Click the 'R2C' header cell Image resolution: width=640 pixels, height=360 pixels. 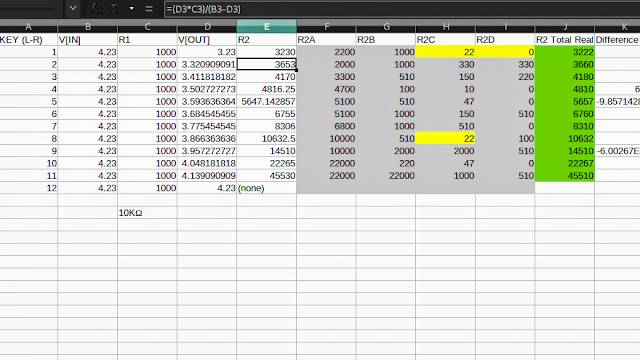[445, 40]
